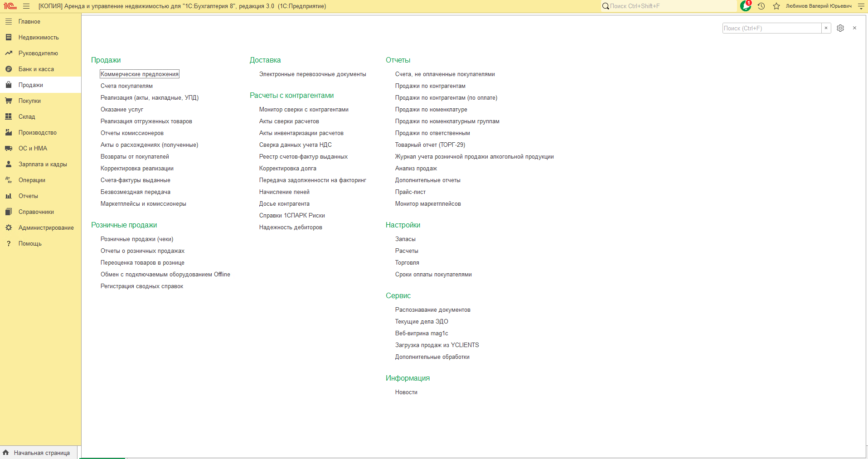
Task: Open the menu settings gear icon
Action: coord(840,28)
